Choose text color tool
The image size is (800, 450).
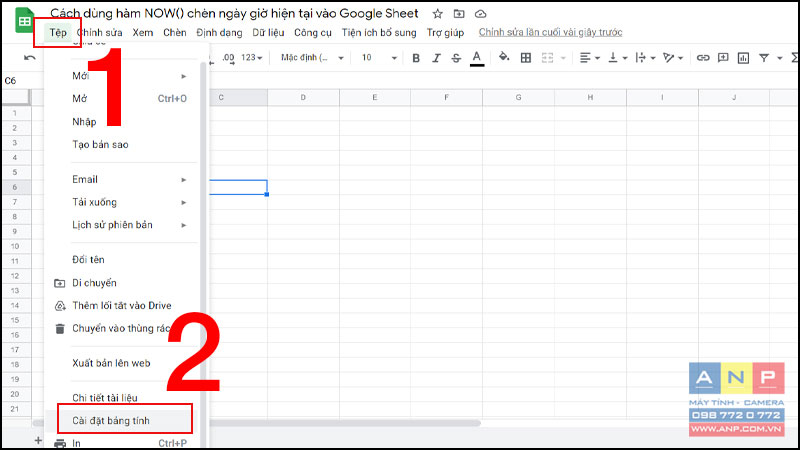pos(477,58)
